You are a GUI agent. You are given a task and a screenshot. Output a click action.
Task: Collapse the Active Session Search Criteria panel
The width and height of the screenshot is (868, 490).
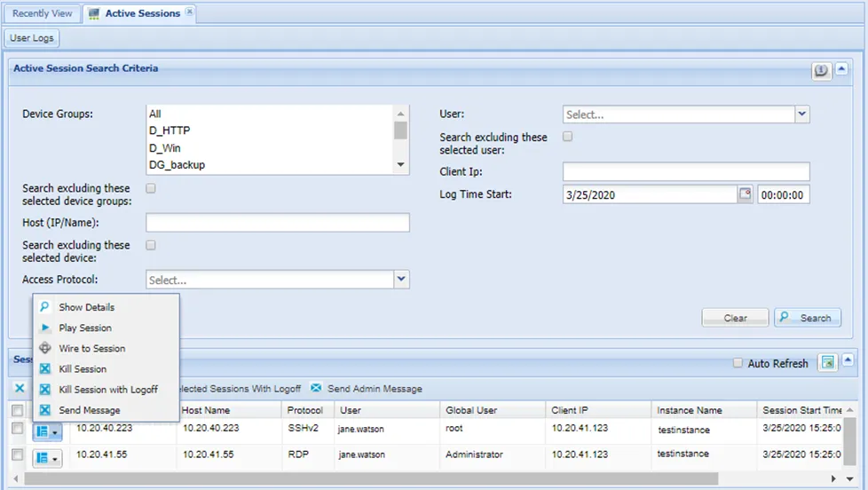(x=841, y=68)
